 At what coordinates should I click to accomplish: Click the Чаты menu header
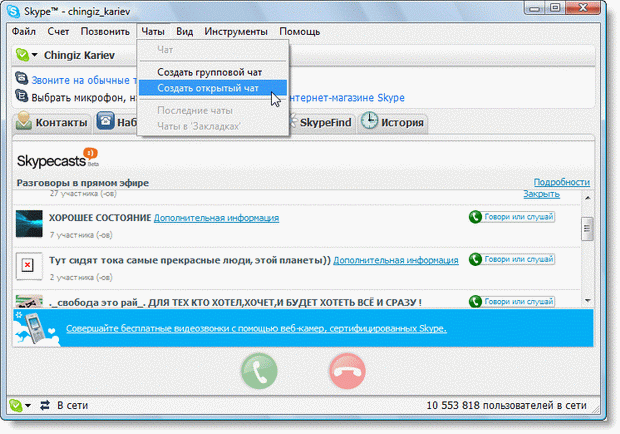pyautogui.click(x=153, y=32)
